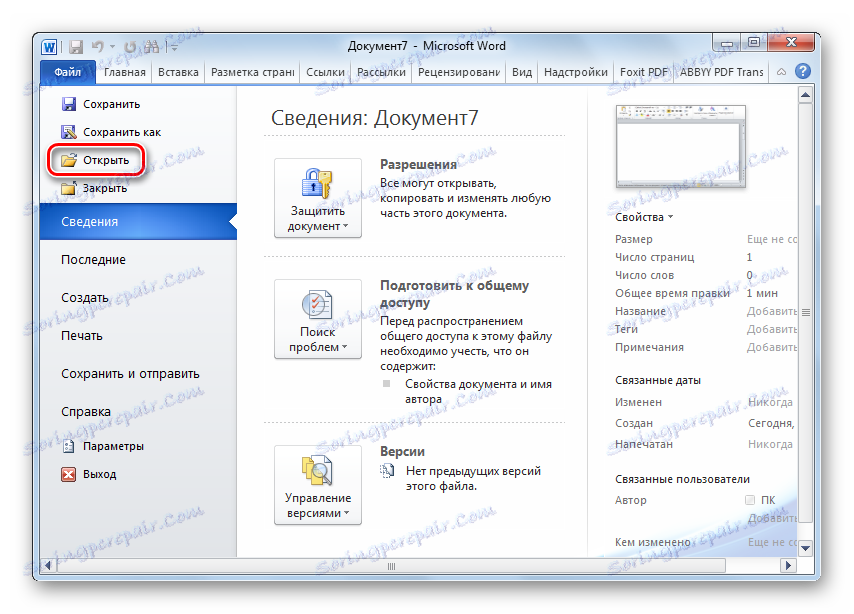Open Последние recent documents list
Screen dimensions: 854x614
(x=93, y=260)
